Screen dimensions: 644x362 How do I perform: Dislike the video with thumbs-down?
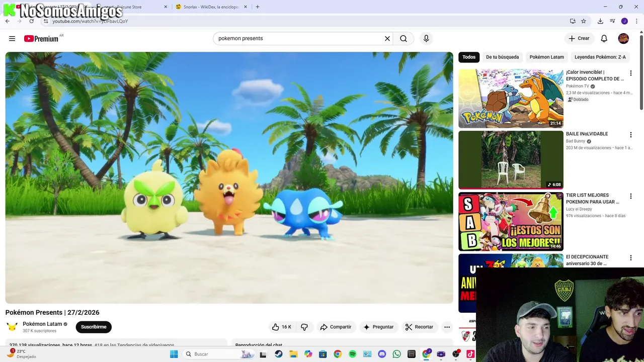tap(304, 327)
